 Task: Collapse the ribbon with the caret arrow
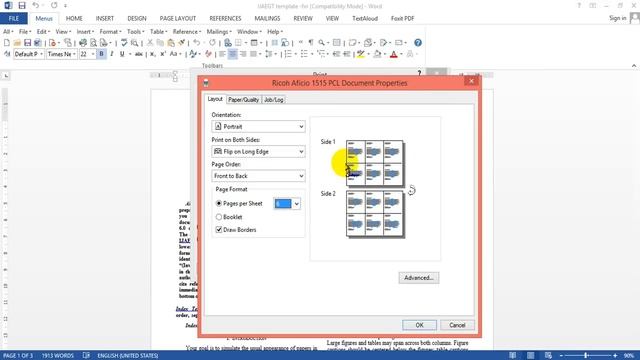(633, 65)
